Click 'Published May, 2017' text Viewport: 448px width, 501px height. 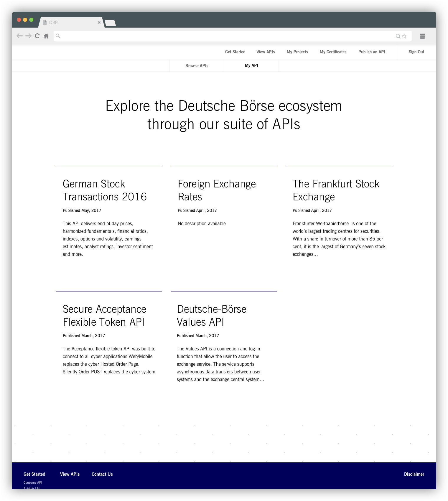pos(82,210)
